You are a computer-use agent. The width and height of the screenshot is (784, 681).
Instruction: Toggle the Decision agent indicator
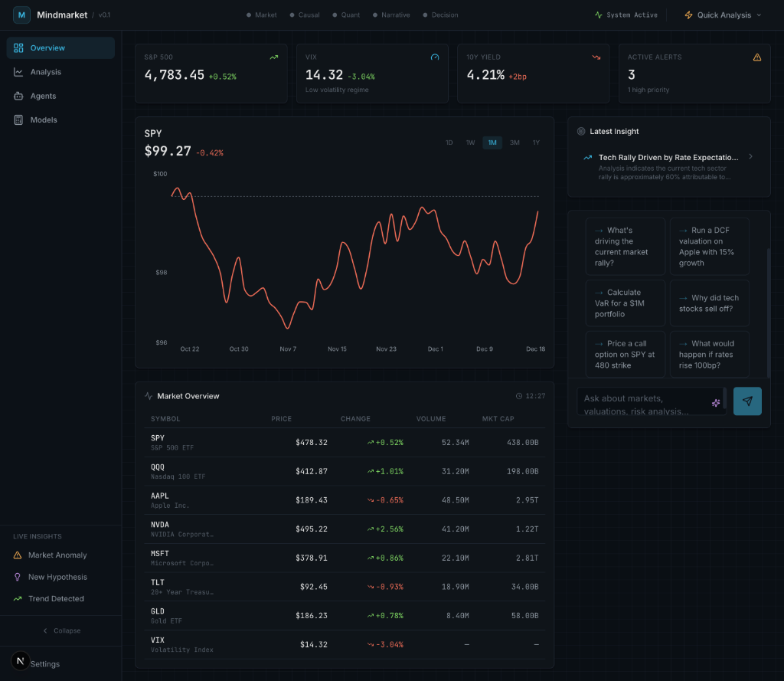(440, 15)
